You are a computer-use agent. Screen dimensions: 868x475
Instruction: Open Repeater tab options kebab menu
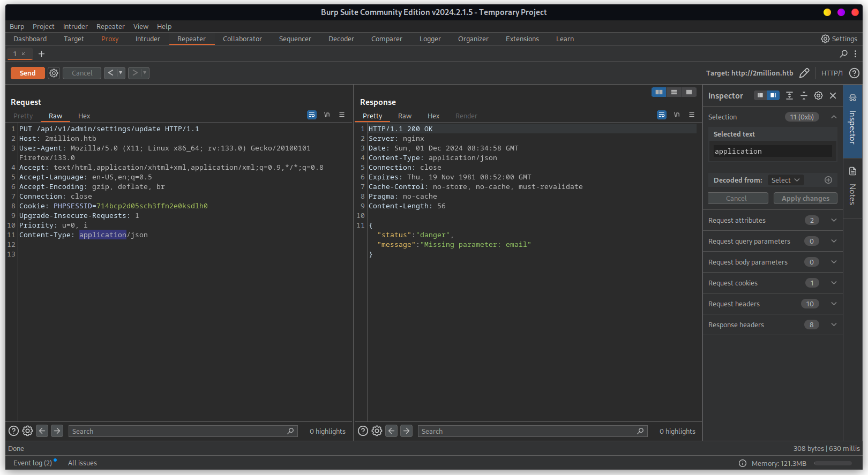click(x=855, y=54)
